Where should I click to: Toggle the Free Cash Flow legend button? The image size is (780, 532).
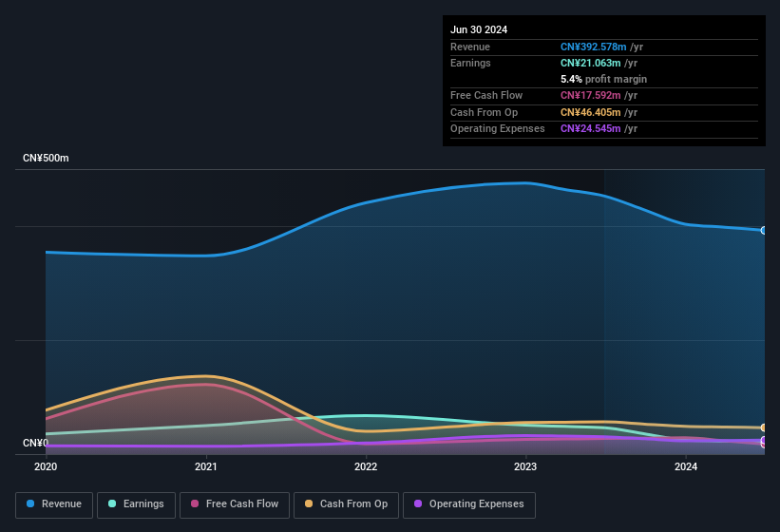tap(235, 504)
